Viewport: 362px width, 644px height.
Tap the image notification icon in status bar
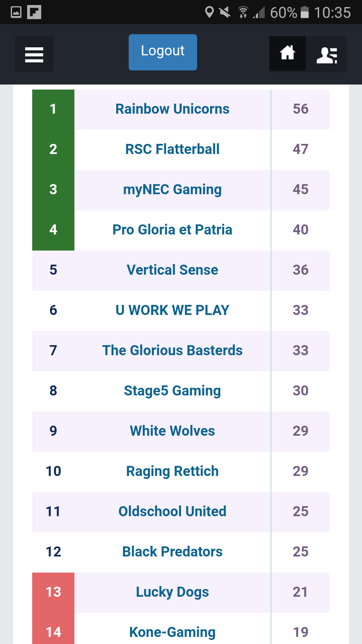pos(16,12)
